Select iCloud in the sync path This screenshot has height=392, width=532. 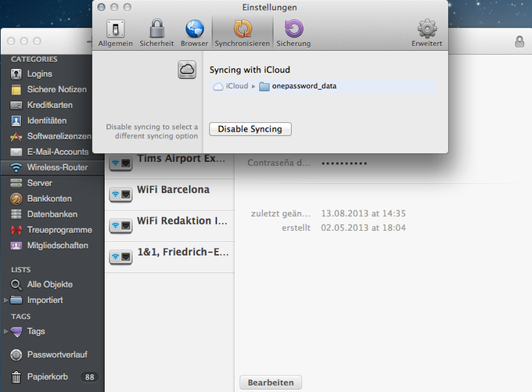click(231, 86)
